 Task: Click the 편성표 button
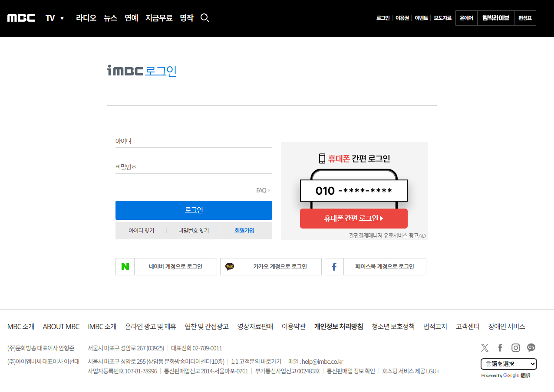525,18
